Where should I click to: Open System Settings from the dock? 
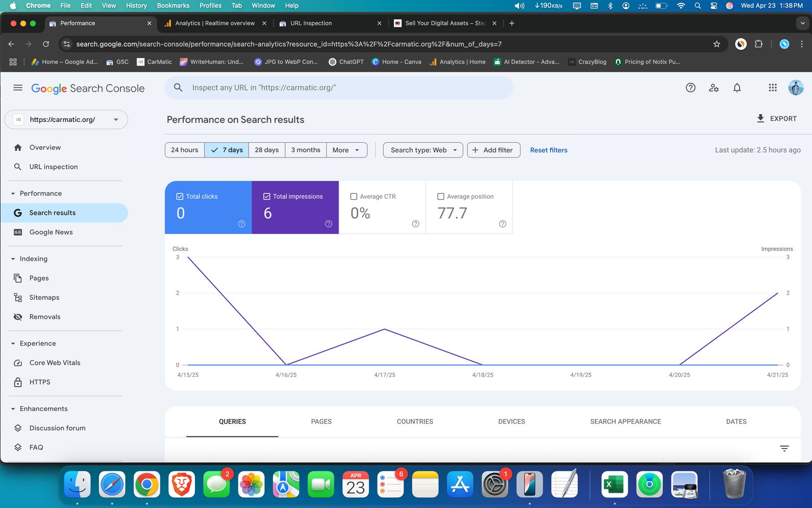[x=495, y=484]
